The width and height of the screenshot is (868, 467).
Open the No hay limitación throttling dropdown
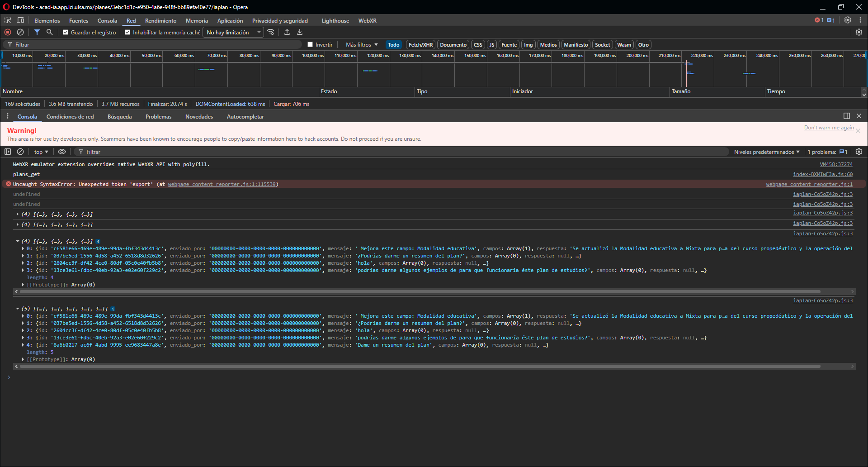pos(233,33)
